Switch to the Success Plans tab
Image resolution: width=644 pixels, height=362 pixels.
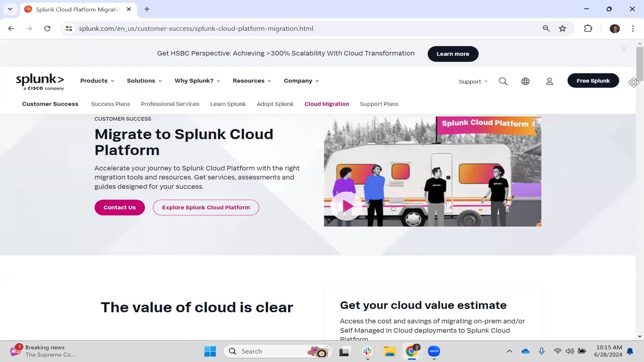click(111, 104)
